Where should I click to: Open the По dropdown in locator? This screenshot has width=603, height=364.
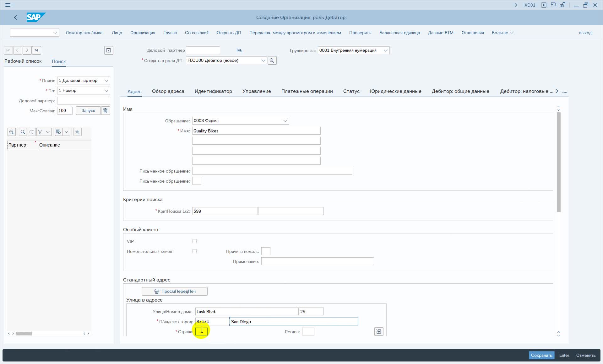106,91
